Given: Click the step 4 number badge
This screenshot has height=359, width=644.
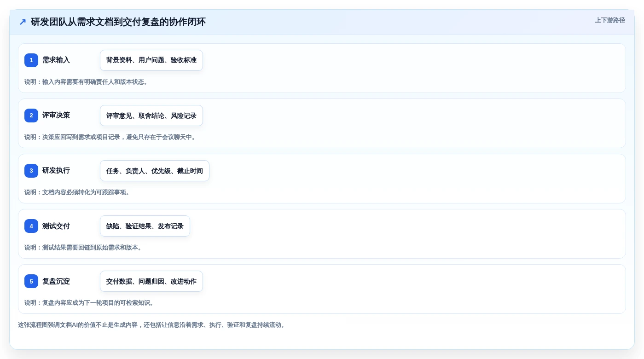Looking at the screenshot, I should tap(31, 226).
